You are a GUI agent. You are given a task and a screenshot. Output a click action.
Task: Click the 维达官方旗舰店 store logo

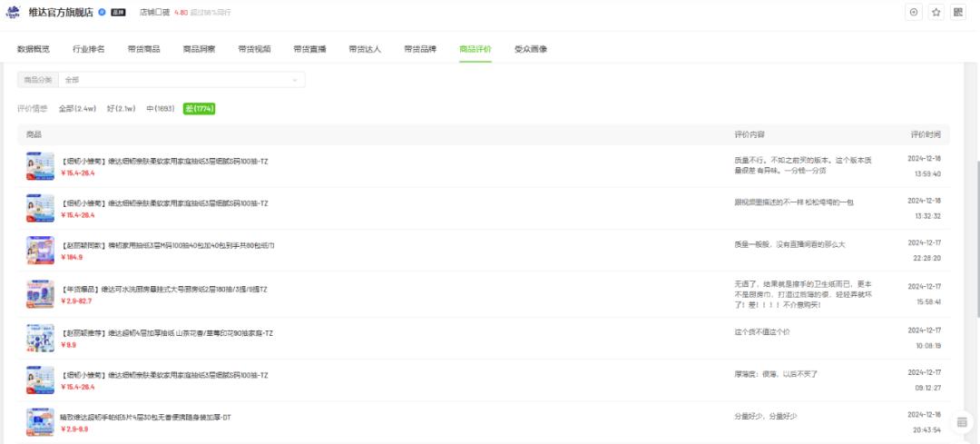13,12
